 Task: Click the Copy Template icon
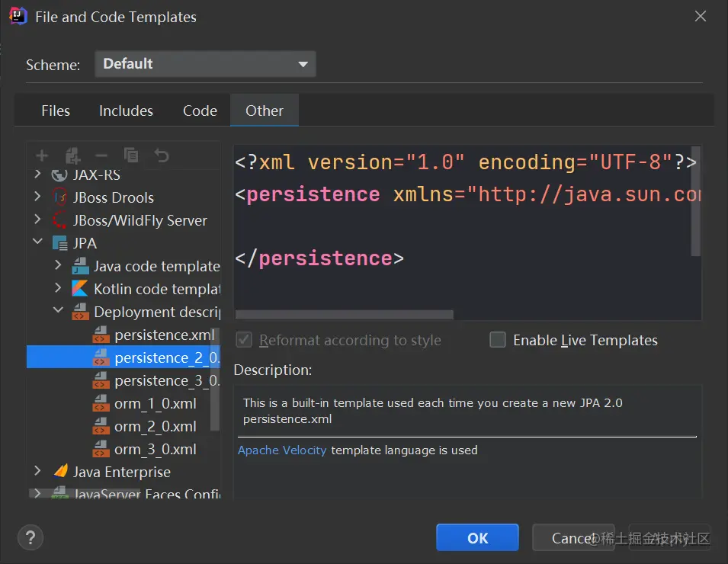click(x=131, y=155)
